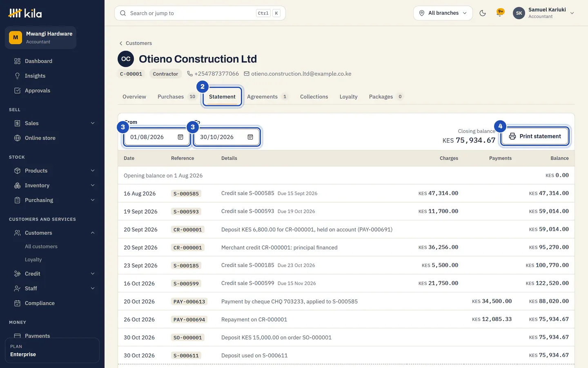Image resolution: width=588 pixels, height=368 pixels.
Task: Open Dashboard from the sidebar
Action: pos(52,61)
